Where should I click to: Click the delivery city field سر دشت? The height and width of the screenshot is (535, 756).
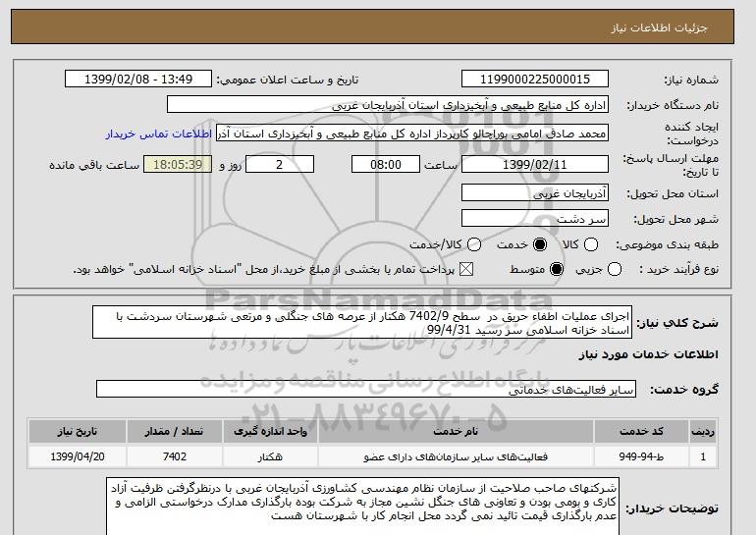535,218
